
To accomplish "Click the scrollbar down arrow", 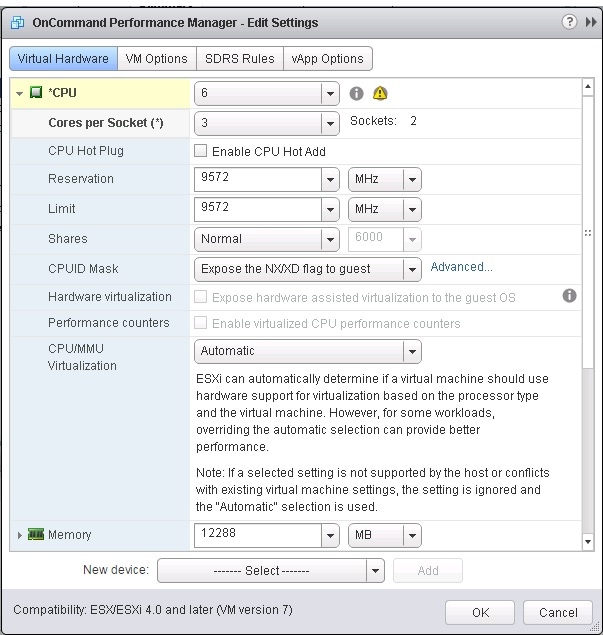I will coord(588,542).
